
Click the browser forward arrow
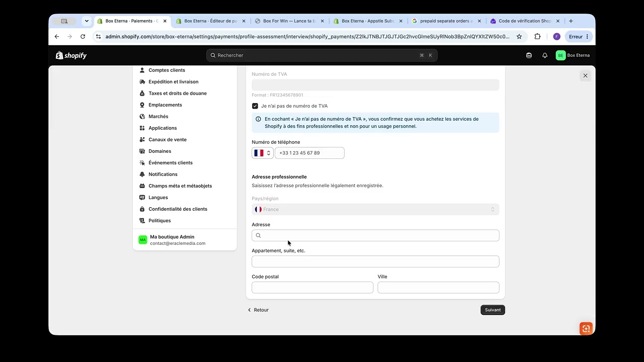[x=70, y=37]
